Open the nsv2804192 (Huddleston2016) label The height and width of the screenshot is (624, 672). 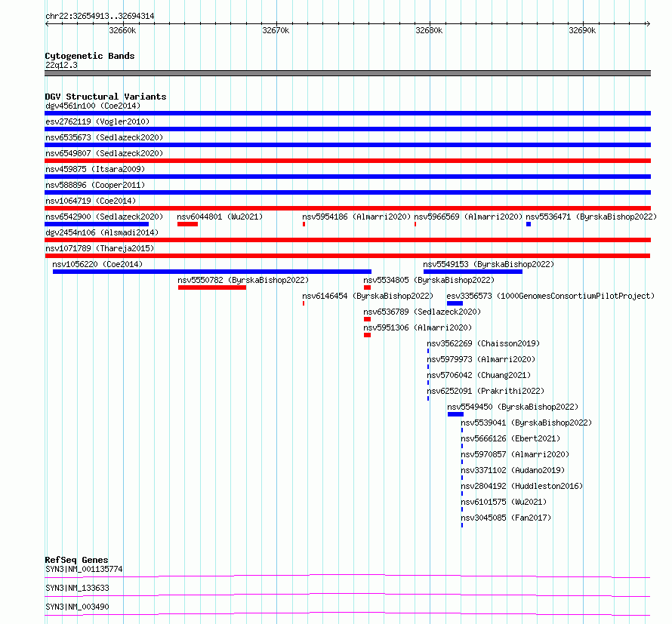522,486
